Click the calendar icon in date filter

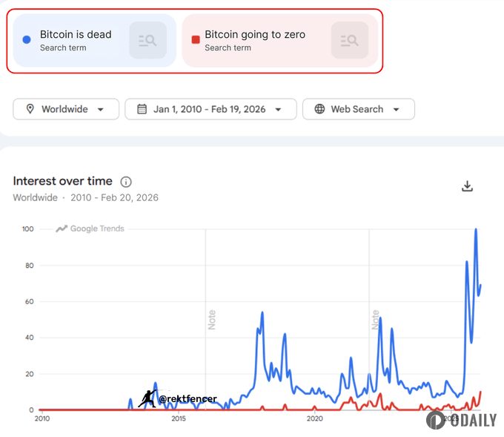(142, 109)
